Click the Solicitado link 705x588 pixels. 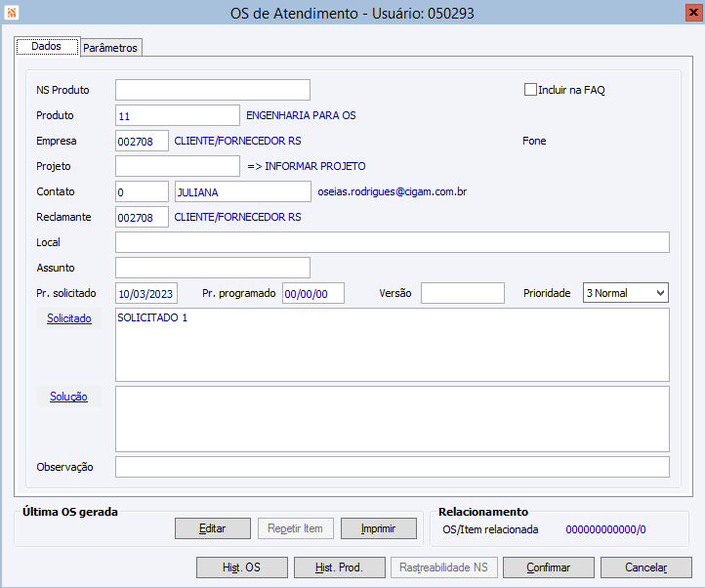tap(69, 318)
